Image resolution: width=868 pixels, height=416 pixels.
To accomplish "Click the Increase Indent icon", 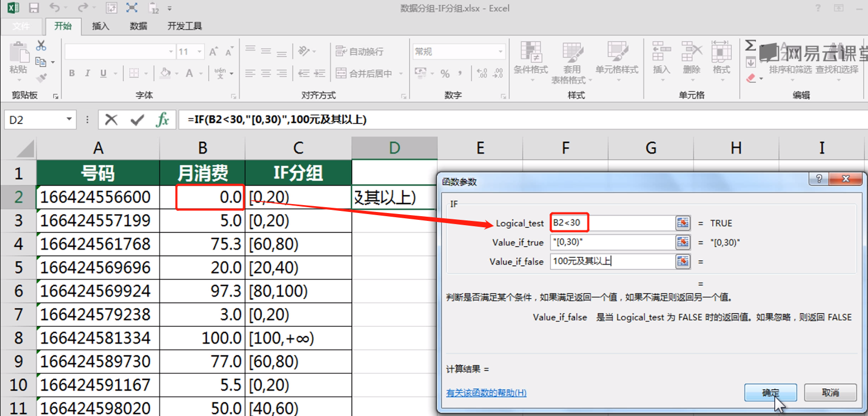I will click(320, 73).
